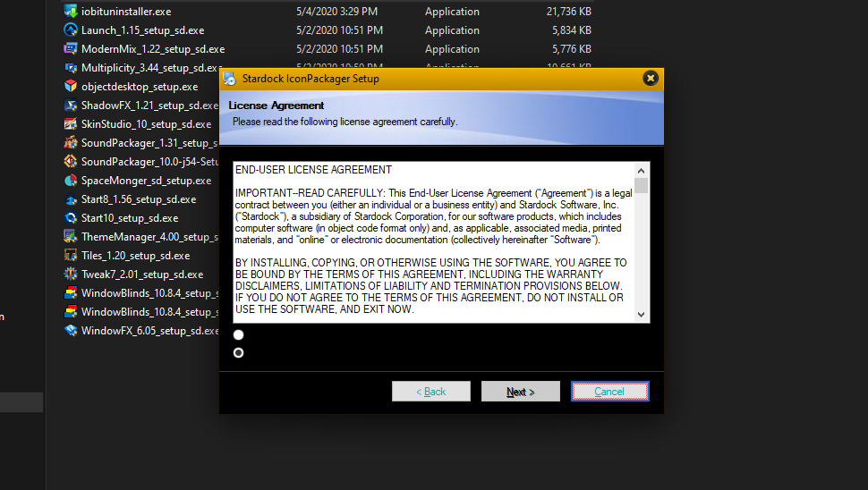Click the Start10_setup_sd.exe icon
Viewport: 868px width, 490px height.
(71, 218)
